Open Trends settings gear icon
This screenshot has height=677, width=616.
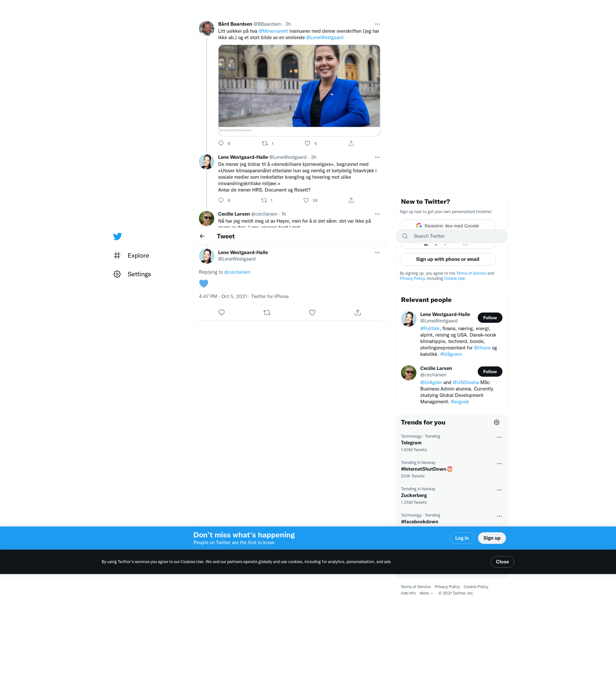(496, 422)
